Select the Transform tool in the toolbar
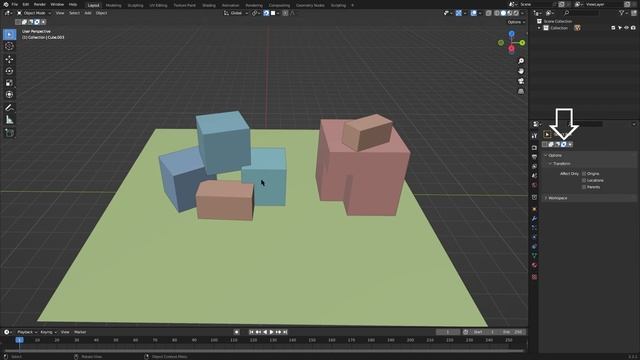 click(9, 95)
